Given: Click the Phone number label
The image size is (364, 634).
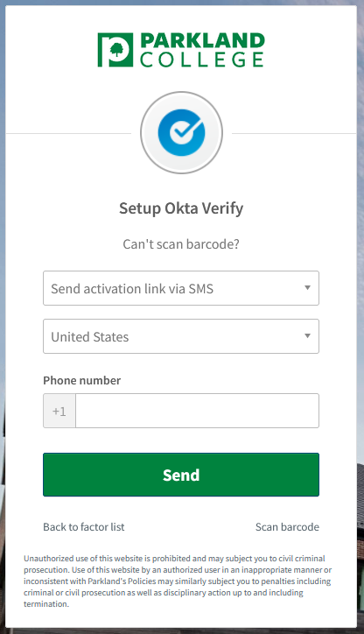Looking at the screenshot, I should click(x=82, y=380).
